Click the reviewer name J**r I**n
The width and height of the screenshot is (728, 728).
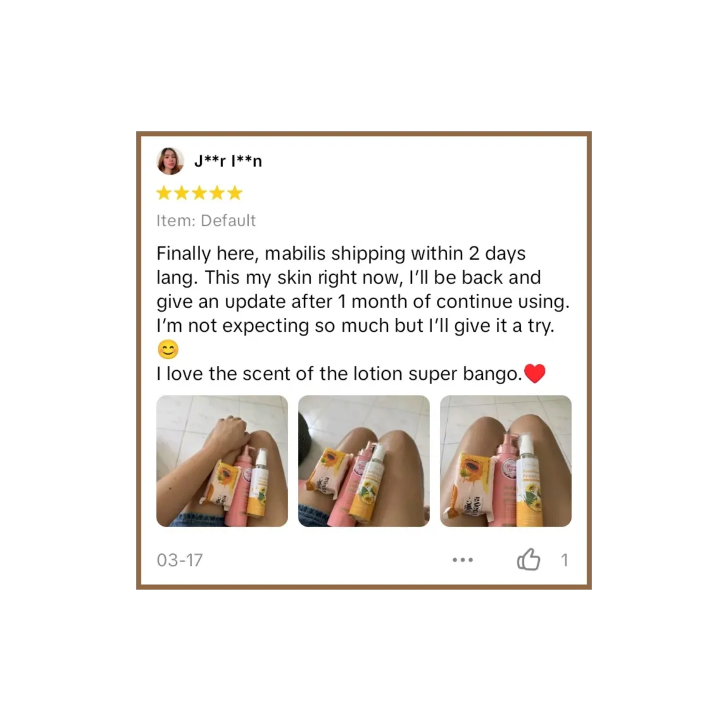[x=228, y=161]
